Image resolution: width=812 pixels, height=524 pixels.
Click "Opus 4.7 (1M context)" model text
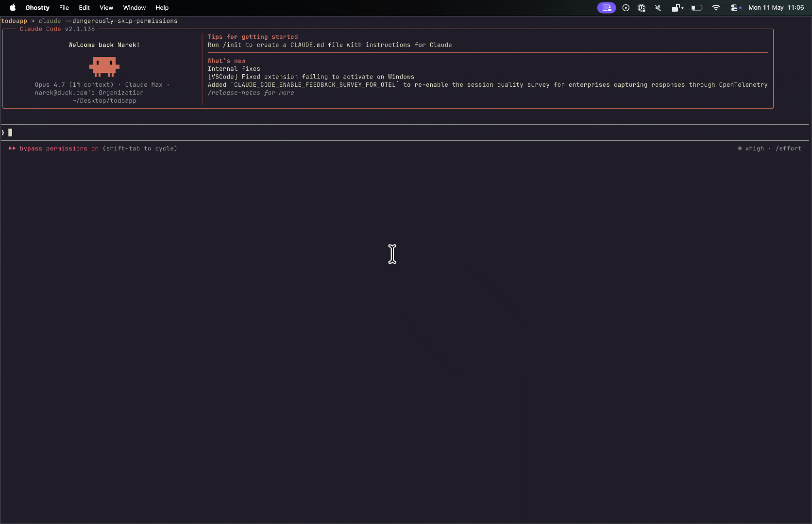[x=74, y=84]
